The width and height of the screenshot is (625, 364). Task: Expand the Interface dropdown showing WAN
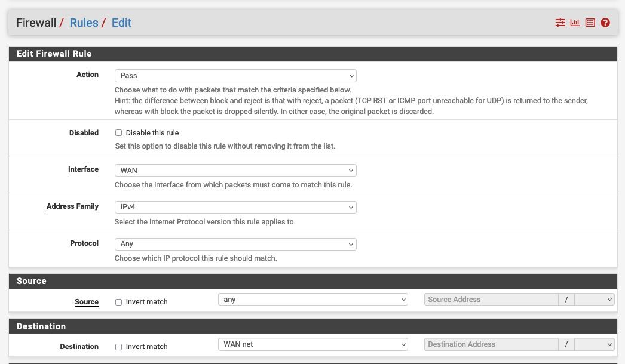tap(235, 170)
